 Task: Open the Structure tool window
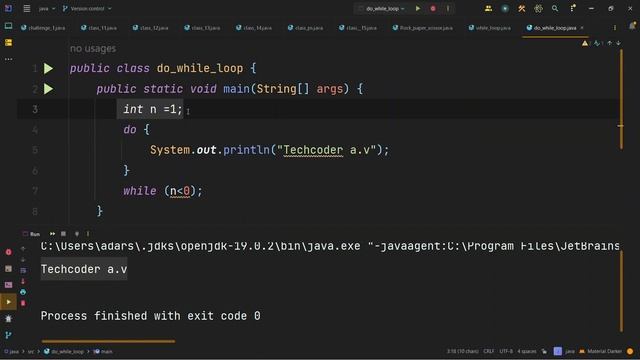[x=8, y=43]
